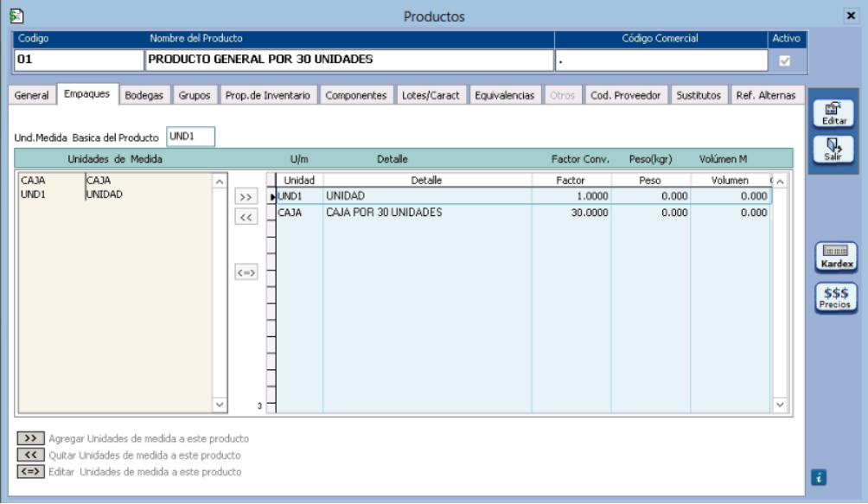
Task: Click the row selector arrow for UND1
Action: [271, 196]
